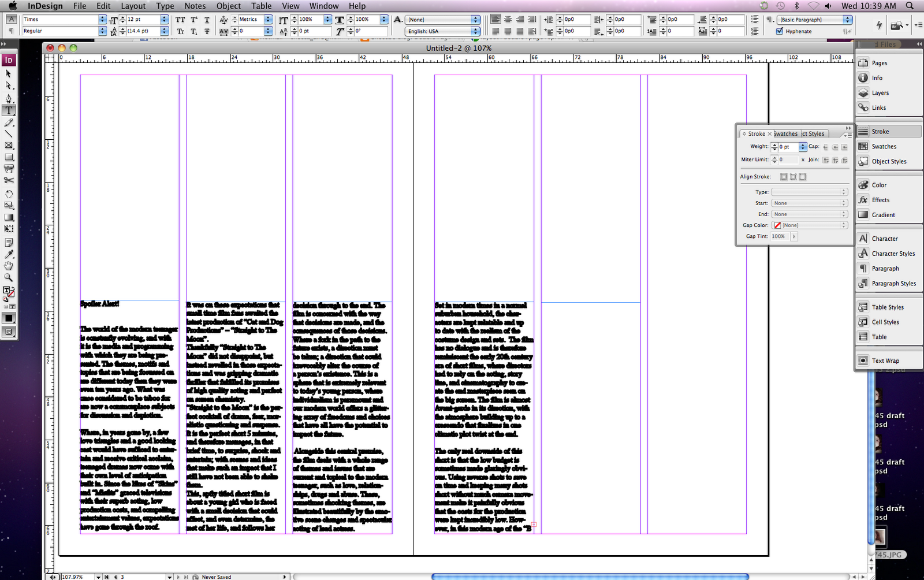
Task: Open the Notes menu
Action: coord(195,6)
